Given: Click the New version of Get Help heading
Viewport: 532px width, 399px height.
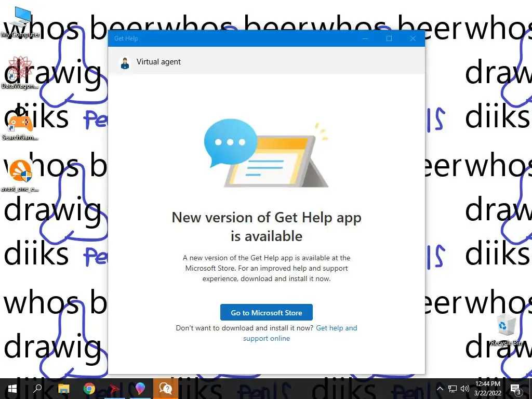Looking at the screenshot, I should [267, 227].
